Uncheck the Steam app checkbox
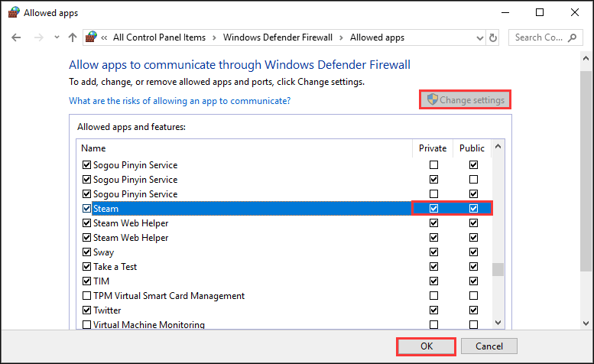Image resolution: width=594 pixels, height=364 pixels. [x=86, y=208]
